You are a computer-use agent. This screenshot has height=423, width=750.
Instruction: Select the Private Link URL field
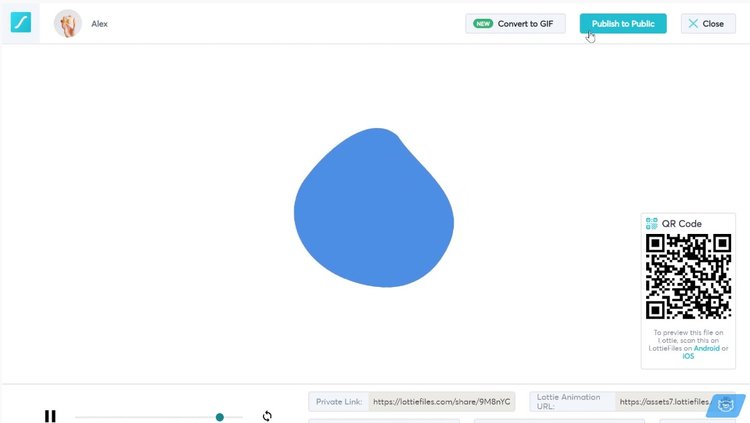tap(442, 402)
